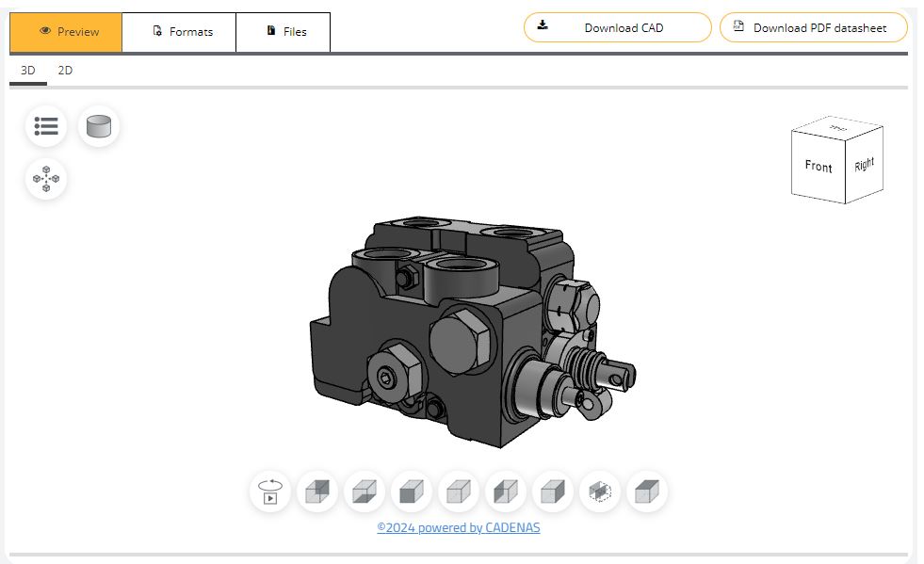The height and width of the screenshot is (564, 924).
Task: Open the Formats tab
Action: click(x=179, y=31)
